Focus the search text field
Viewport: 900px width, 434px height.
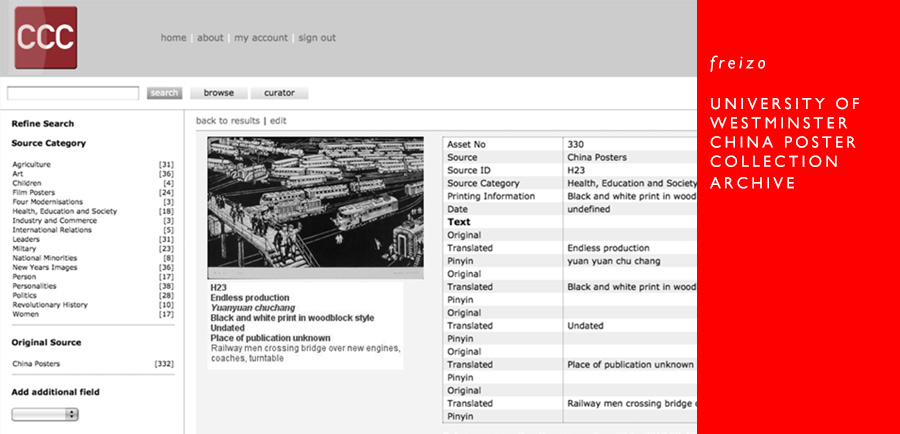[73, 93]
